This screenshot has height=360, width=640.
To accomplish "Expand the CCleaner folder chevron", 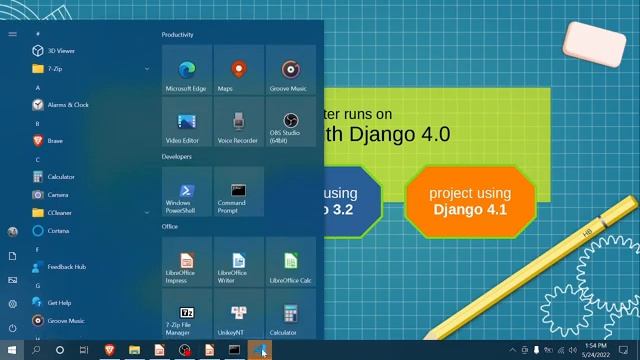I will coord(147,213).
